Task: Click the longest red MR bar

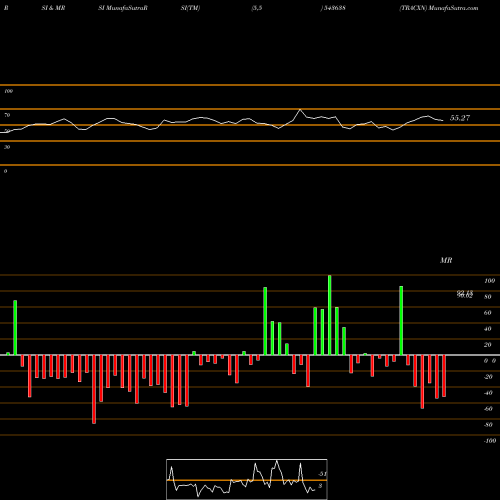Action: click(94, 389)
